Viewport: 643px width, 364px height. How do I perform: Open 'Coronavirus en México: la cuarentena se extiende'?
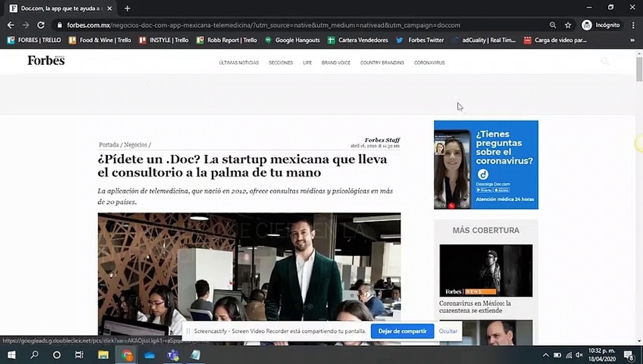475,307
